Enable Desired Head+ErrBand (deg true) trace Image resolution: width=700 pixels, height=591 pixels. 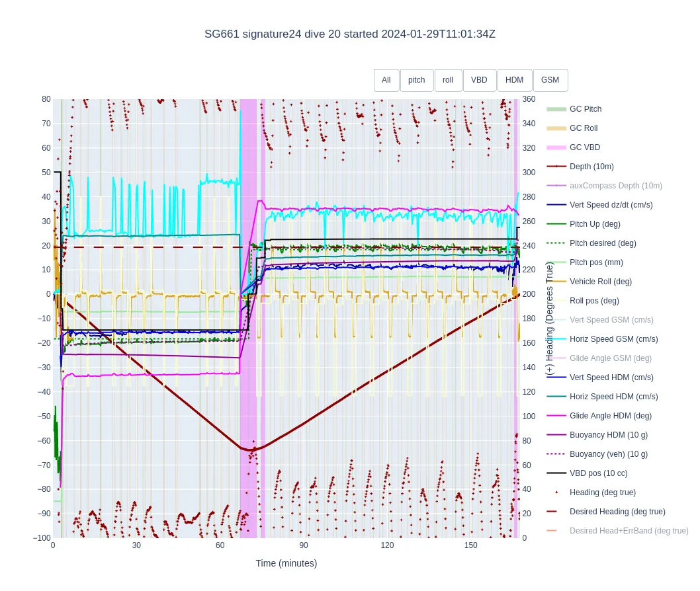click(x=618, y=532)
